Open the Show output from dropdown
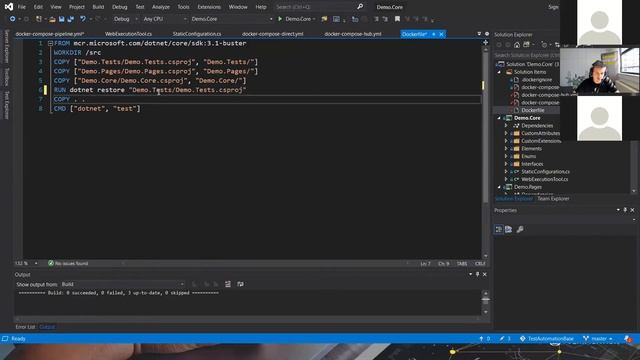The width and height of the screenshot is (640, 360). 122,284
